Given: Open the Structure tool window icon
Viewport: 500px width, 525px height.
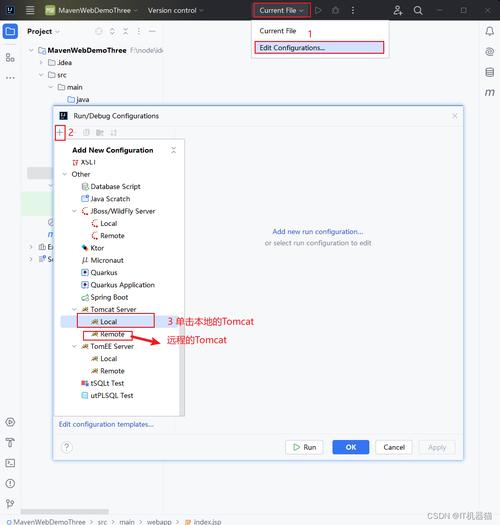Looking at the screenshot, I should click(10, 58).
